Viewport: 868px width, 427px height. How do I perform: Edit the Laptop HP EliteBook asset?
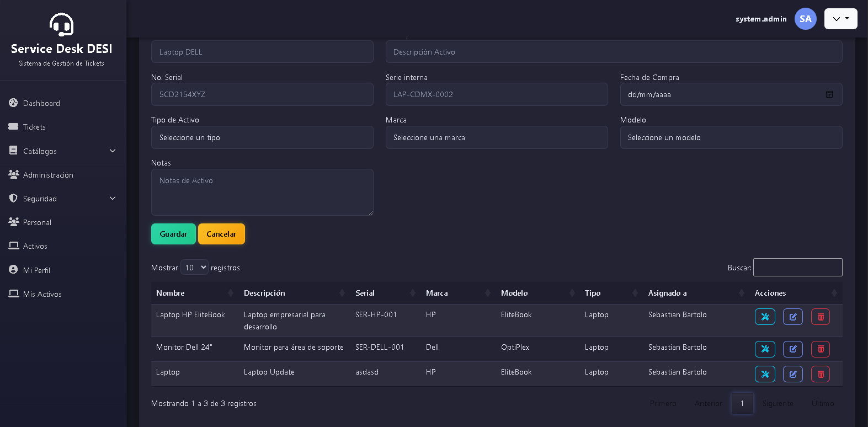(x=793, y=317)
